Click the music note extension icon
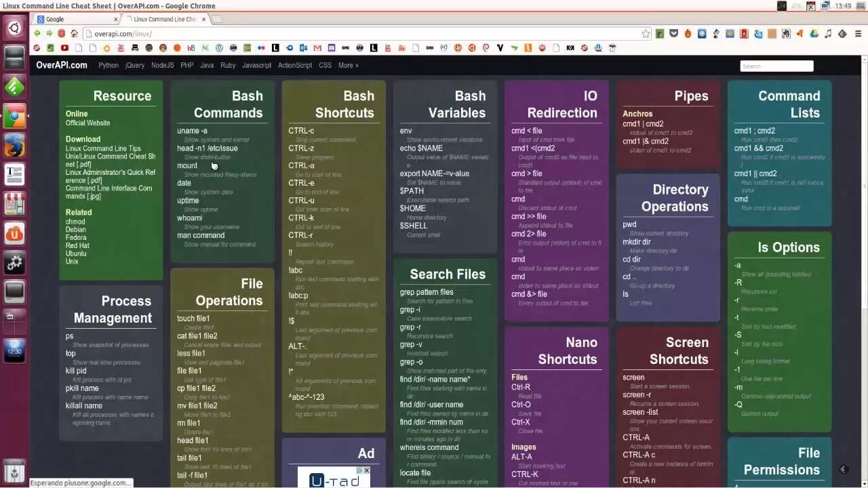 click(x=828, y=33)
